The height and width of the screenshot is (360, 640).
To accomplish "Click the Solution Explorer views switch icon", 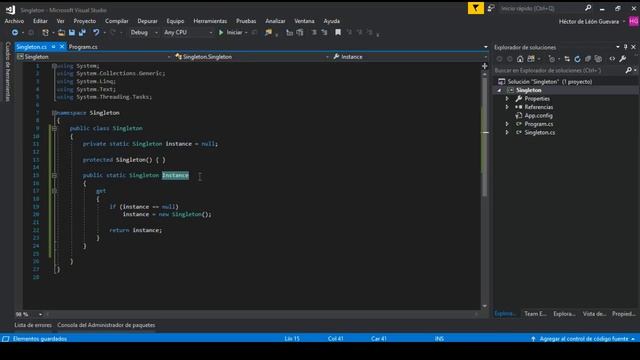I will pos(531,59).
